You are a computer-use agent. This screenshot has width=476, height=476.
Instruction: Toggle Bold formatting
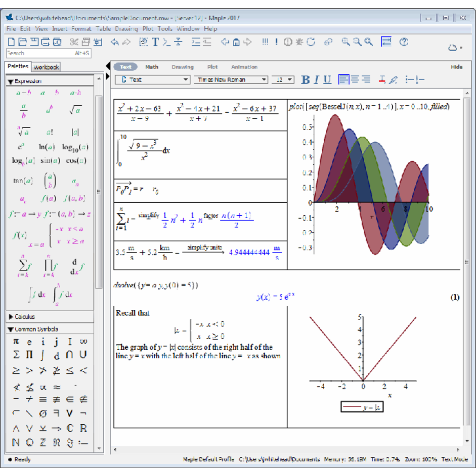pos(305,80)
